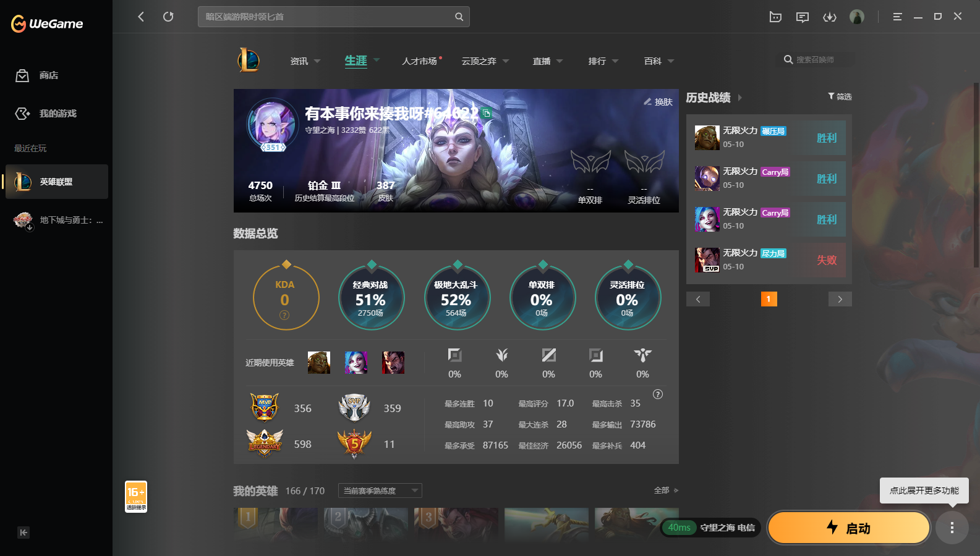This screenshot has width=980, height=556.
Task: Click the MVP badge icon
Action: (265, 407)
